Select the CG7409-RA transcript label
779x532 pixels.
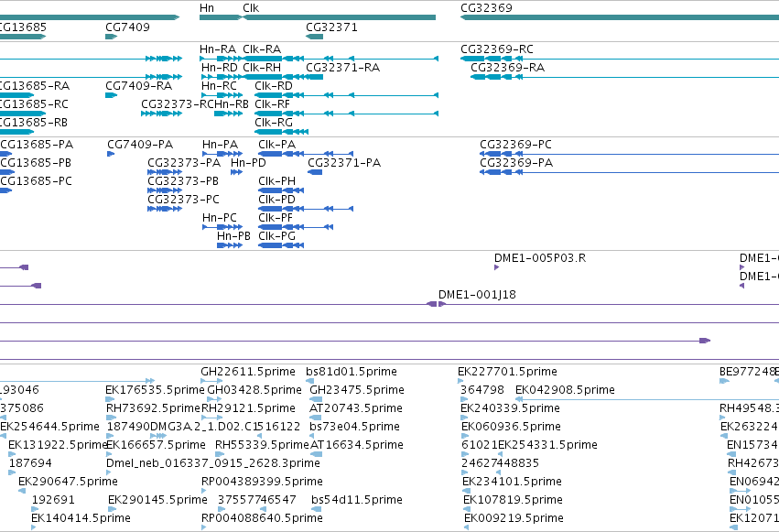138,86
